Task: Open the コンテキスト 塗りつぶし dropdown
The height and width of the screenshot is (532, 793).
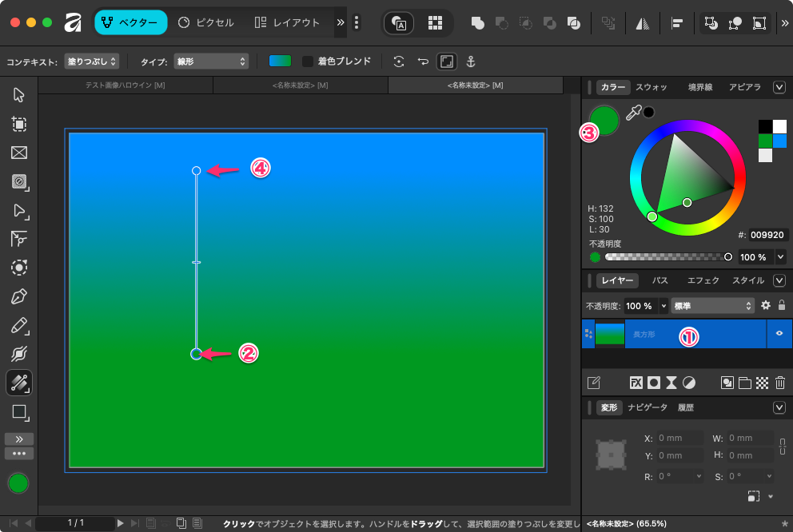Action: pos(92,62)
